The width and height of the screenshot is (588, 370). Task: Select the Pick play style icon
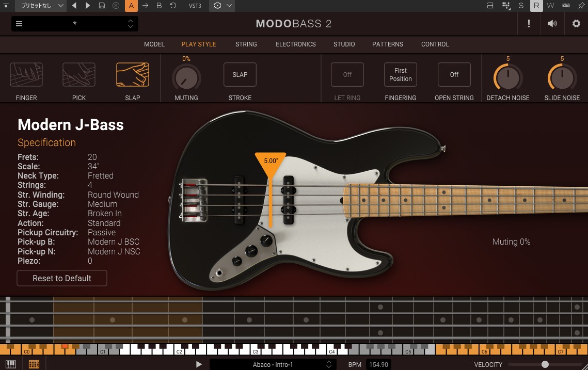pos(79,75)
